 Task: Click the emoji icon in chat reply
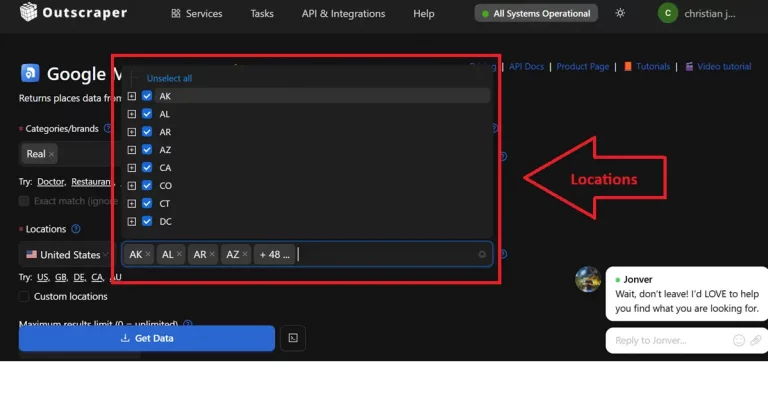(739, 340)
